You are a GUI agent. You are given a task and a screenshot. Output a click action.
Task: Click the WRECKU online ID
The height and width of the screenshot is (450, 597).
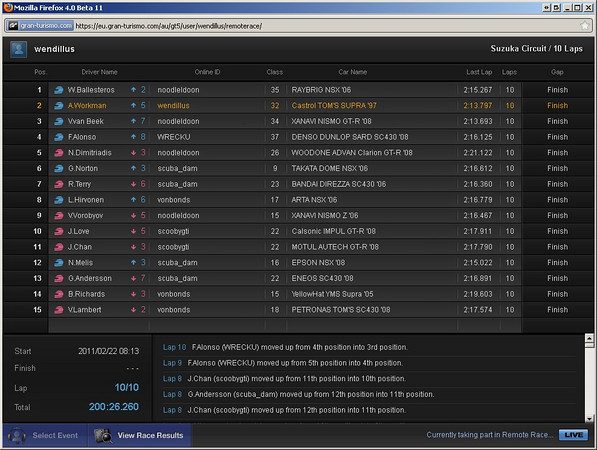click(174, 137)
